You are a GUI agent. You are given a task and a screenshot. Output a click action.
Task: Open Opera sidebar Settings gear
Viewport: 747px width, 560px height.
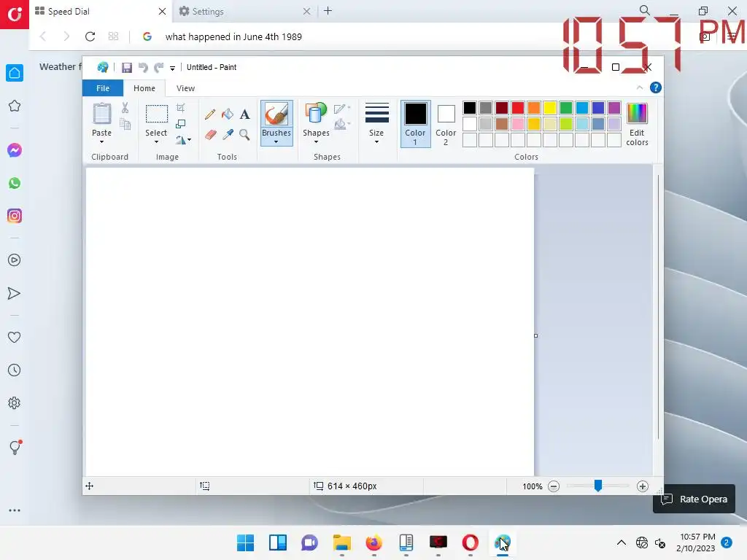tap(15, 402)
